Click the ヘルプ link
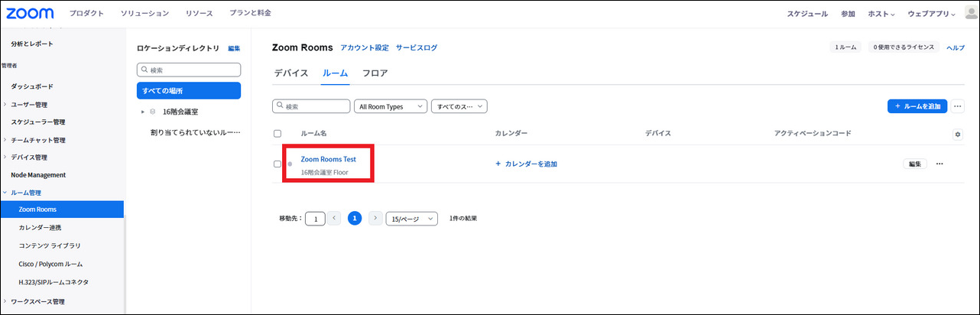Viewport: 980px width, 315px height. (x=956, y=47)
